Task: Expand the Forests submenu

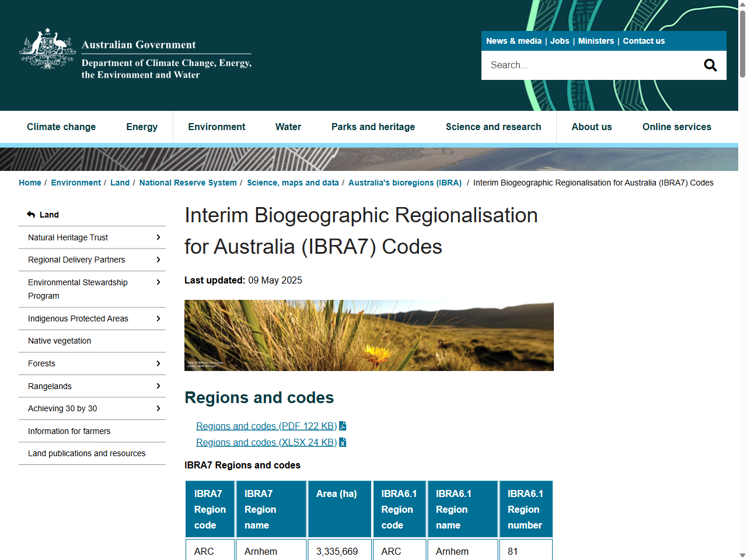Action: coord(158,363)
